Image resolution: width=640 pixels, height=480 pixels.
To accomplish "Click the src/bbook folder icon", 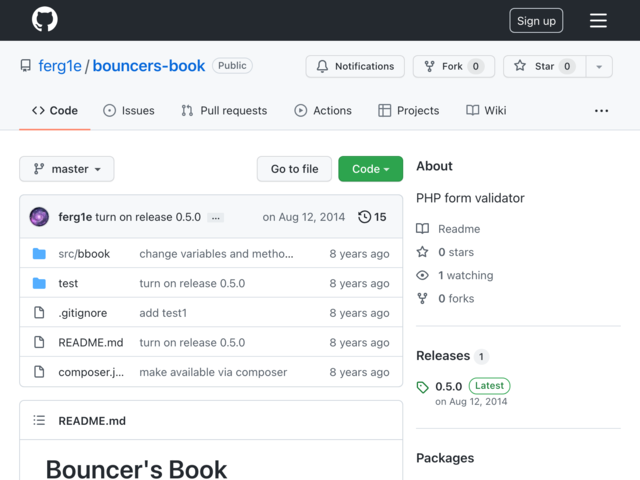I will coord(39,254).
